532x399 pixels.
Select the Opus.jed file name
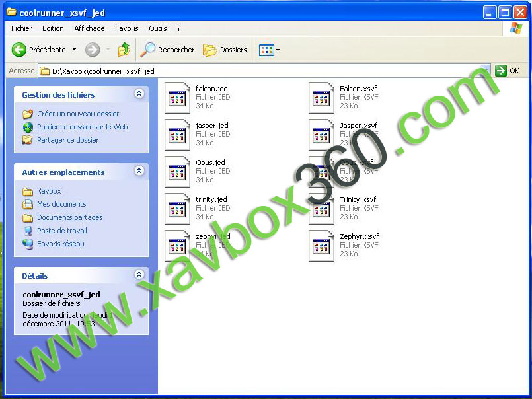[x=210, y=163]
